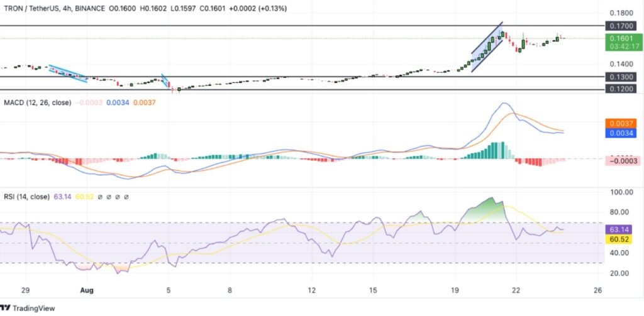Screen dimensions: 644x316
Task: Click the blue 0.0034 MACD label on axis
Action: click(x=621, y=133)
